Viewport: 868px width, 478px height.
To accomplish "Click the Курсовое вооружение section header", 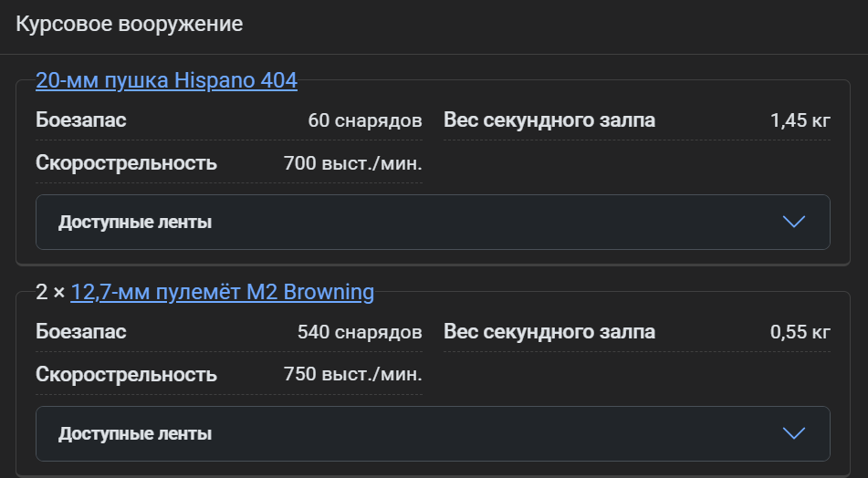I will click(x=130, y=24).
